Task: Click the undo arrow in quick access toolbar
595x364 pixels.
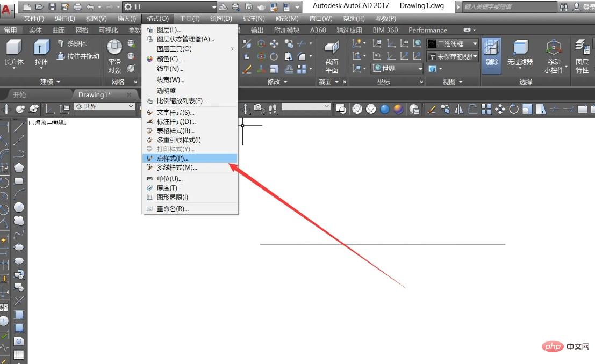Action: pyautogui.click(x=90, y=7)
